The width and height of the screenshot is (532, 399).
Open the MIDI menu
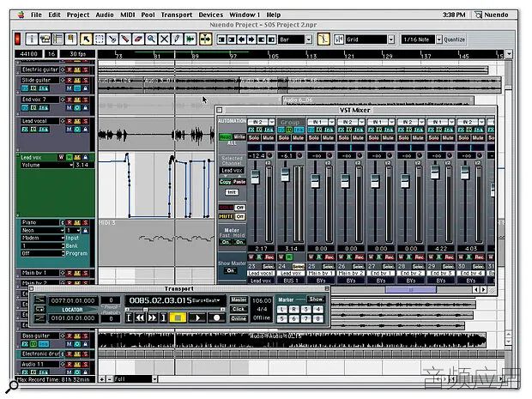128,15
